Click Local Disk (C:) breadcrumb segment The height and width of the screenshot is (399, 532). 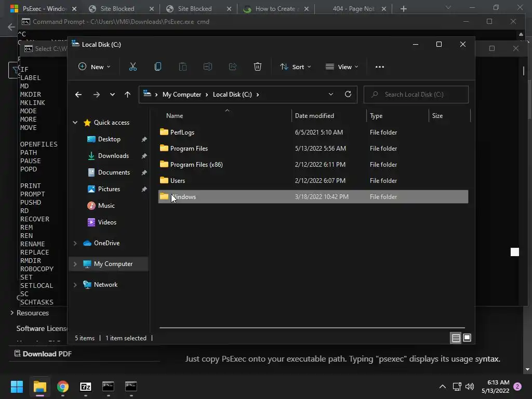click(x=232, y=95)
